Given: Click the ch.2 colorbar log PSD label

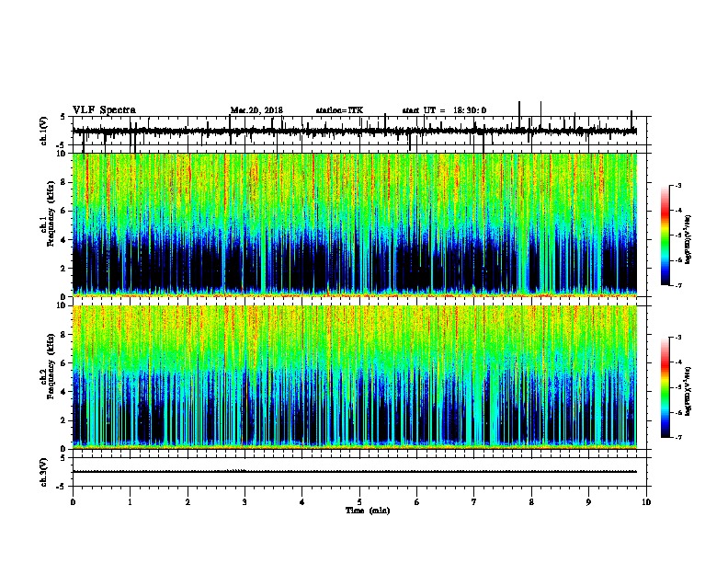Looking at the screenshot, I should (x=688, y=391).
